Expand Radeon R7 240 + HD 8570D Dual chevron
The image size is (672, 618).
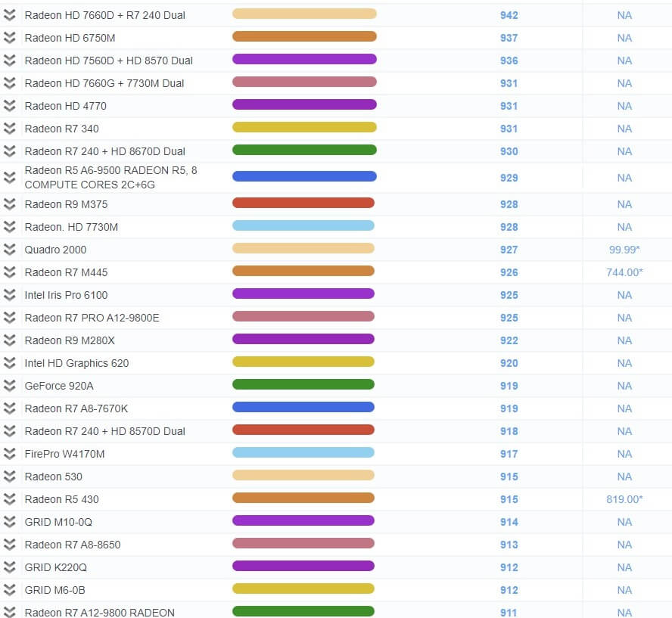pyautogui.click(x=9, y=431)
